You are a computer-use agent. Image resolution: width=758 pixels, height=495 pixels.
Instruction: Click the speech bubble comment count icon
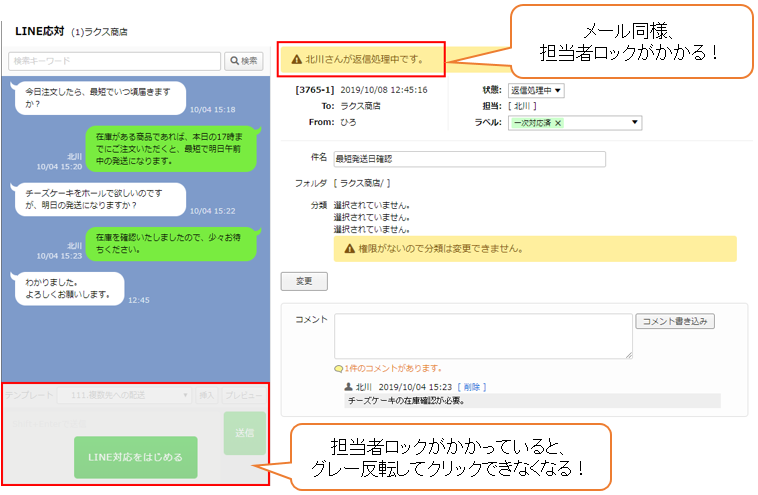click(338, 369)
